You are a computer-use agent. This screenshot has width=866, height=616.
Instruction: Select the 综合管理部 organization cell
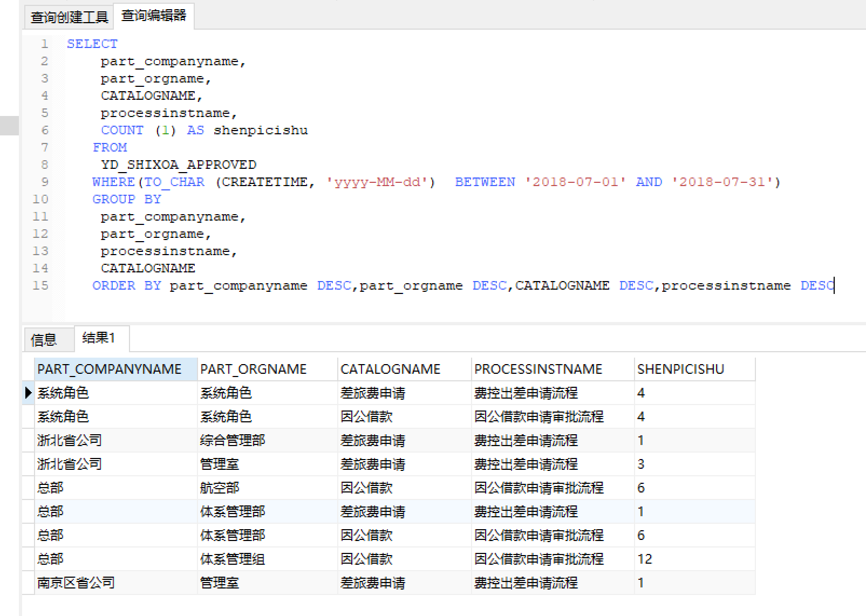coord(233,440)
